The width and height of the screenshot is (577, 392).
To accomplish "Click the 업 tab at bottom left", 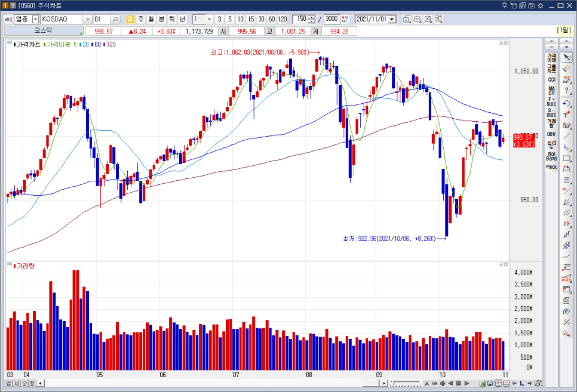I will (x=8, y=384).
